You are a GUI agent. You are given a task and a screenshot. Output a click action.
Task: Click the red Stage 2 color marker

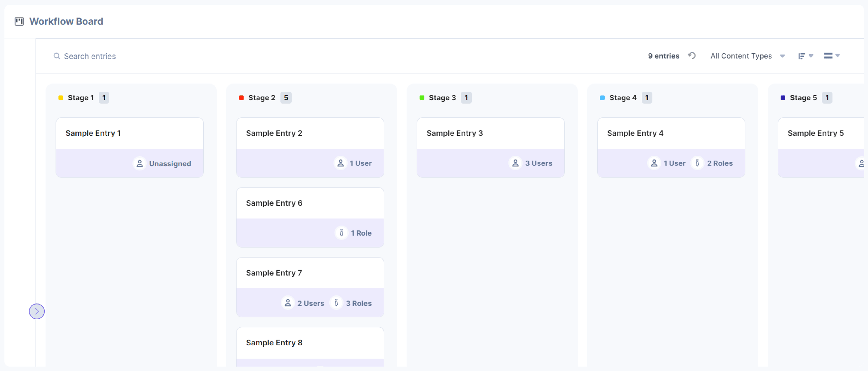click(x=241, y=98)
